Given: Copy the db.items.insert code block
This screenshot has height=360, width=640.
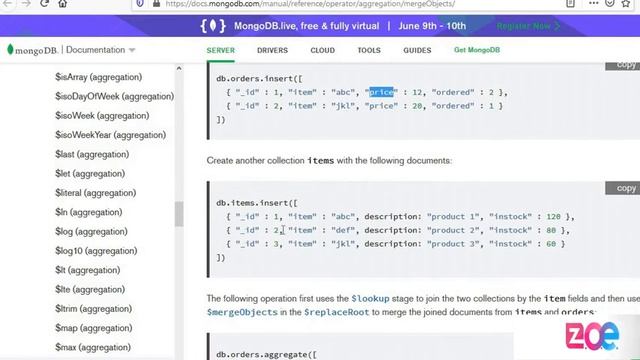Looking at the screenshot, I should [x=622, y=188].
